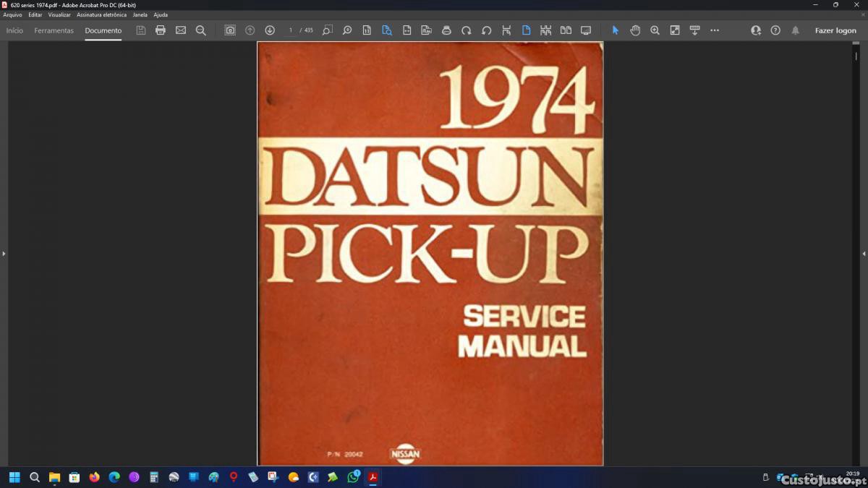The image size is (868, 488).
Task: Click the printer icon in the toolbar
Action: click(x=161, y=30)
